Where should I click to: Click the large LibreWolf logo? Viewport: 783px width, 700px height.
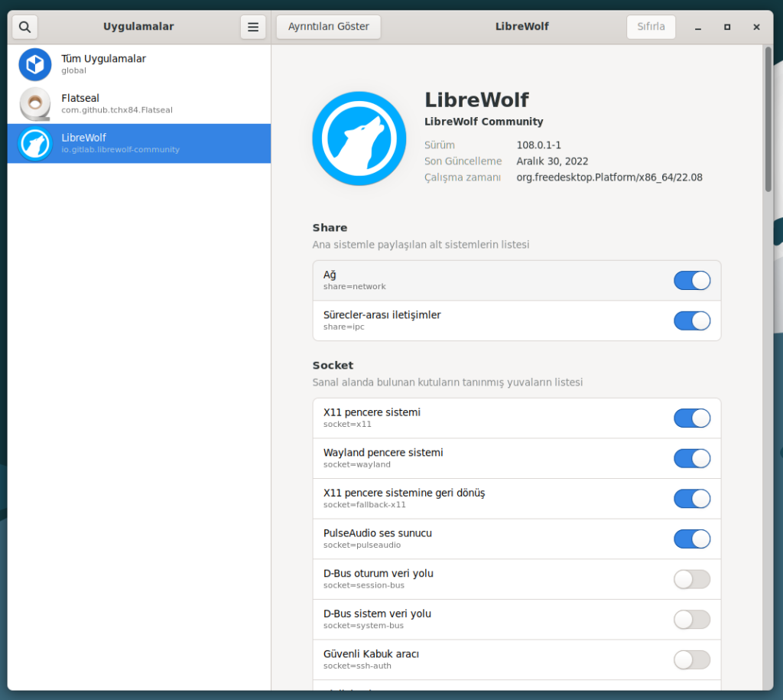pyautogui.click(x=359, y=138)
